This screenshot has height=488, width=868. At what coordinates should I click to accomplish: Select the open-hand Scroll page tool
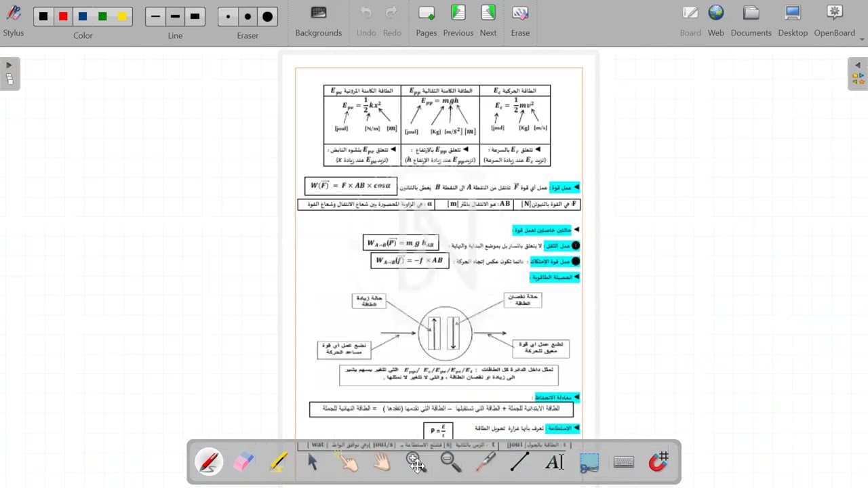[x=382, y=462]
